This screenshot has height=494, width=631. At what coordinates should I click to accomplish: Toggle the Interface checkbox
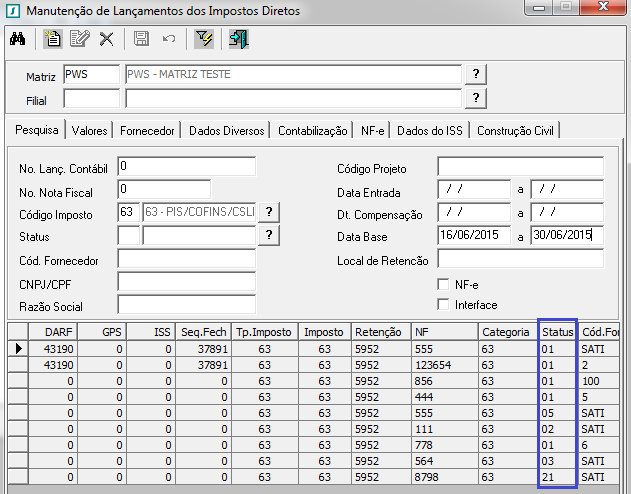[x=445, y=305]
